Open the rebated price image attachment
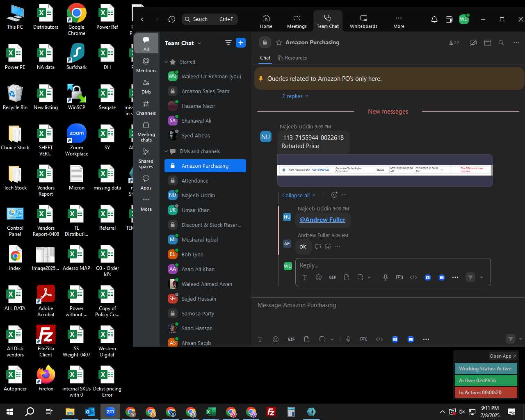This screenshot has width=525, height=420. click(385, 170)
